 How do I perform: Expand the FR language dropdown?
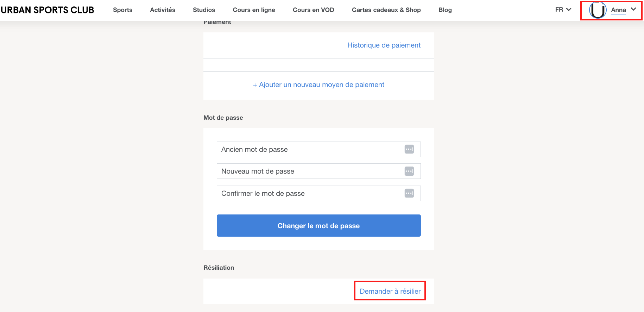coord(563,10)
